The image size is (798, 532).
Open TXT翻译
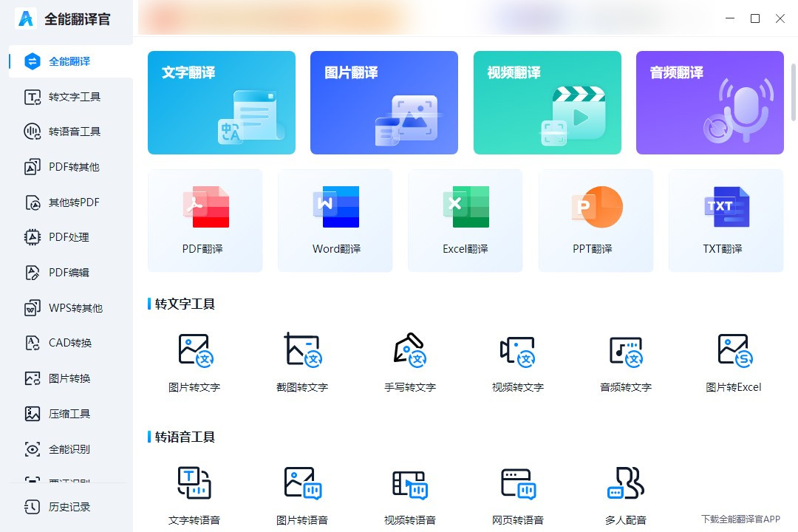726,220
